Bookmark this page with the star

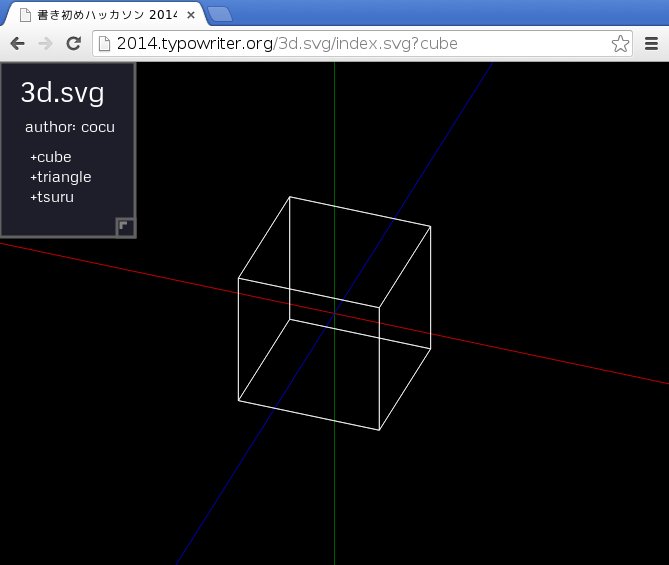pos(620,43)
